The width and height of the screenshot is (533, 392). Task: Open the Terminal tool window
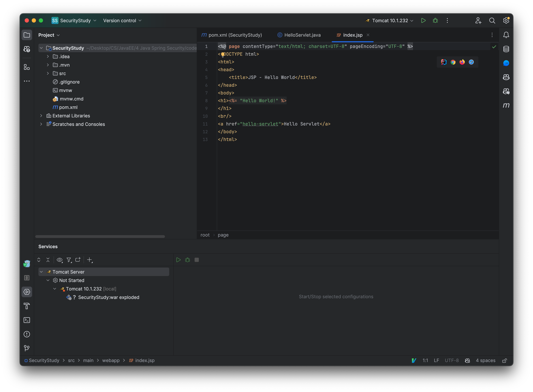(x=27, y=320)
